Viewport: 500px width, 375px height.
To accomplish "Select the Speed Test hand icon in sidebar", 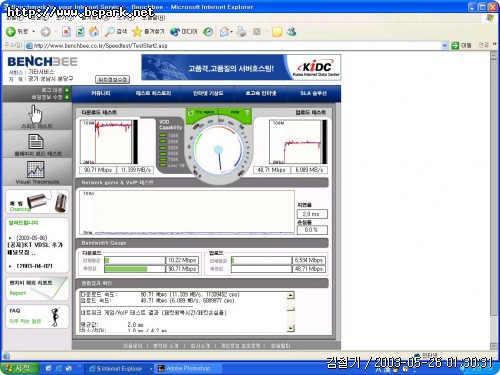I will click(x=36, y=114).
